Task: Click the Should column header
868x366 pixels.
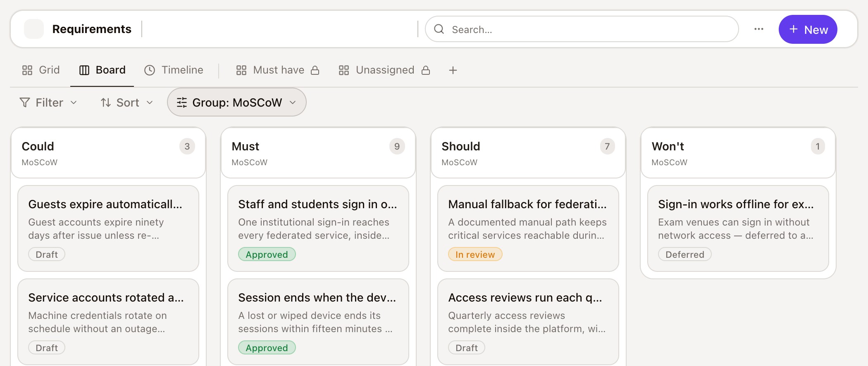Action: (x=528, y=153)
